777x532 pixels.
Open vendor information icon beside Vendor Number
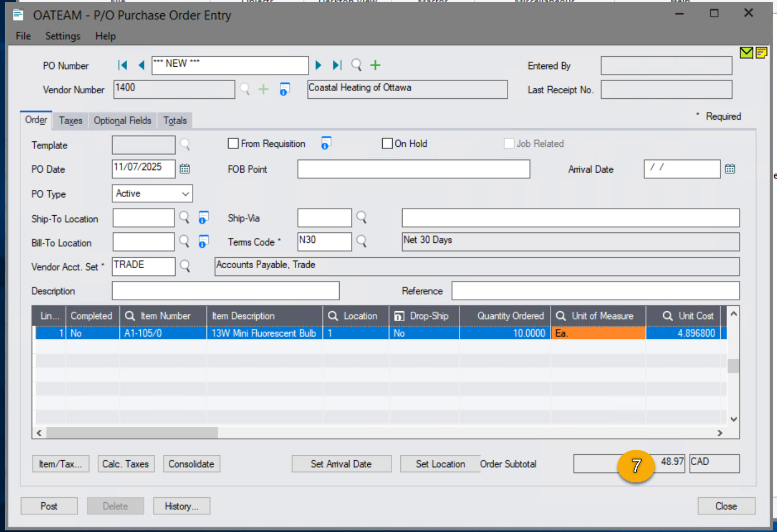(x=284, y=89)
